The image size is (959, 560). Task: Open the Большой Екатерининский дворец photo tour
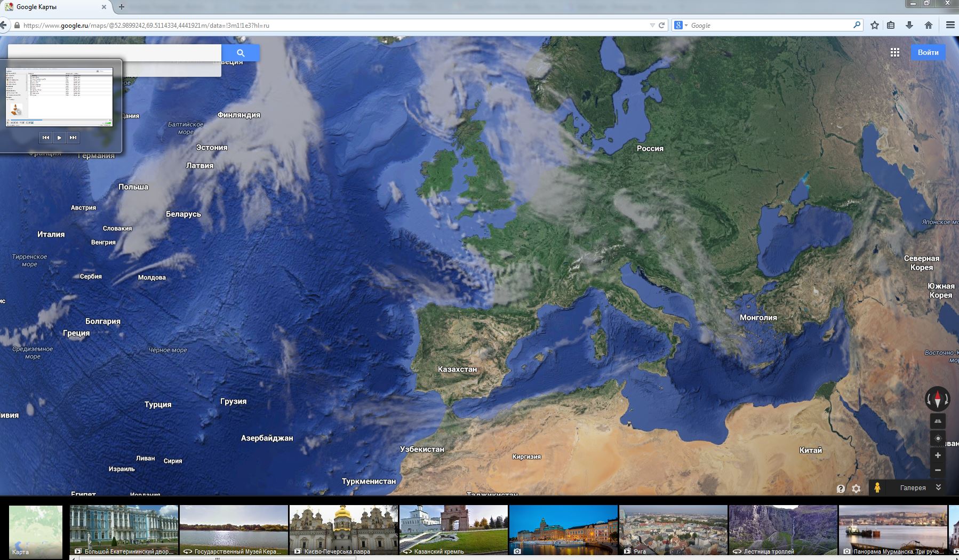[x=124, y=530]
